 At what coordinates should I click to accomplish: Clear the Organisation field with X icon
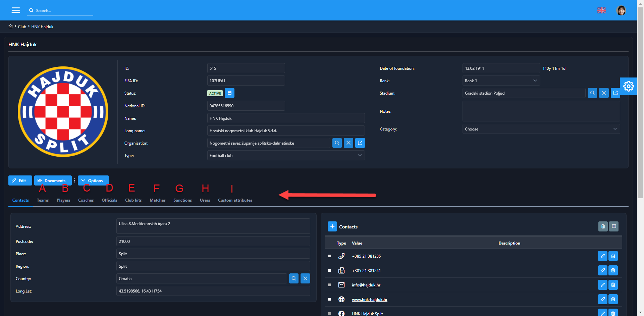click(x=348, y=143)
